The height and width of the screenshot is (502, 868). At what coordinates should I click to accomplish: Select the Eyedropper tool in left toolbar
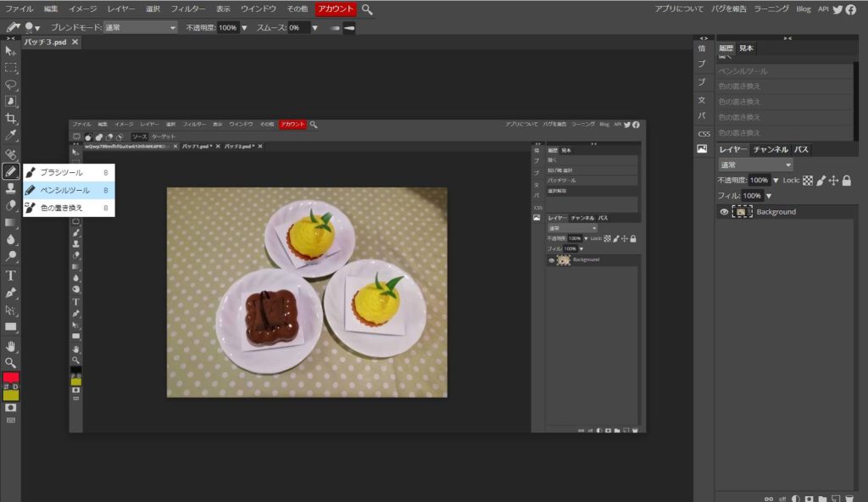pos(11,136)
